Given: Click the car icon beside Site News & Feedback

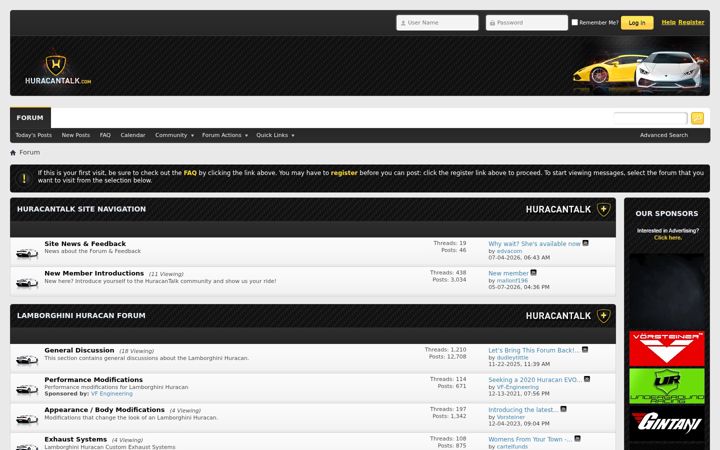Looking at the screenshot, I should [27, 253].
